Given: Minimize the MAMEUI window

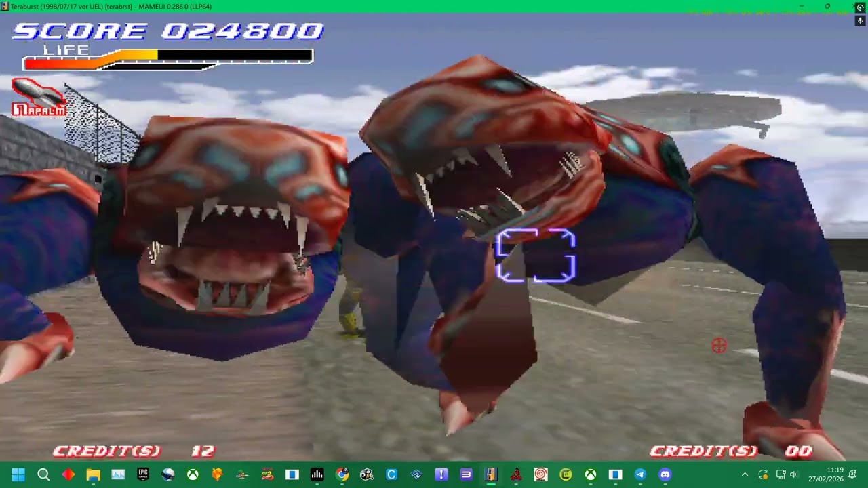Looking at the screenshot, I should pyautogui.click(x=801, y=6).
